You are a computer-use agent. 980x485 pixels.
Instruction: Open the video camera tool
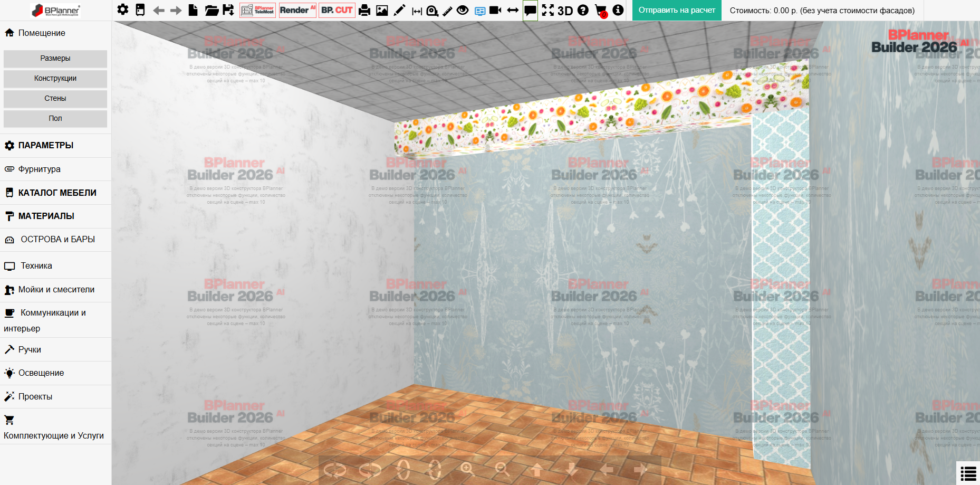(495, 10)
